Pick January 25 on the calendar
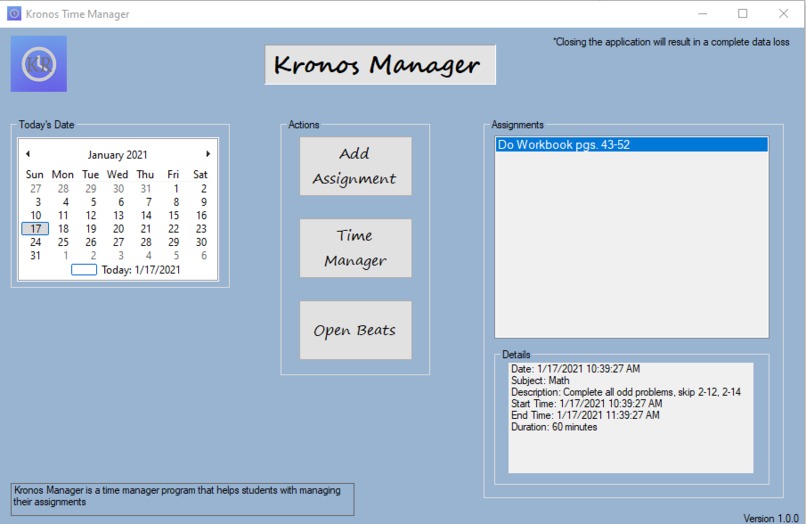 tap(63, 242)
